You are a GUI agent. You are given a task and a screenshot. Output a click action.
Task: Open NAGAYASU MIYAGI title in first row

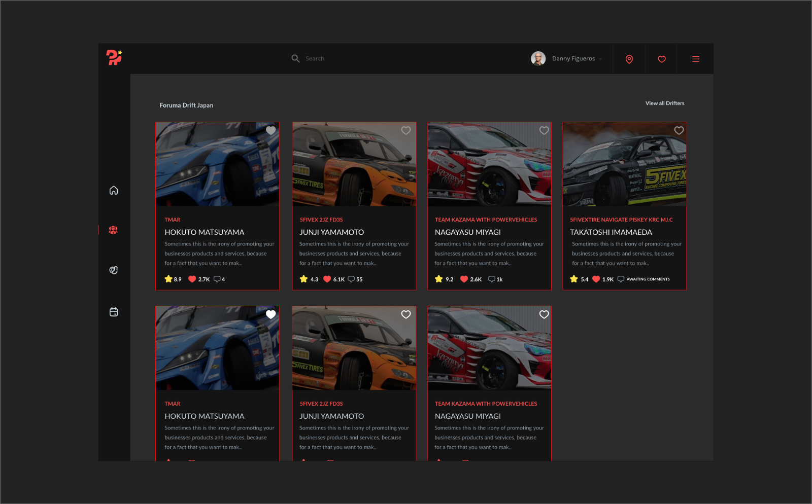point(468,232)
